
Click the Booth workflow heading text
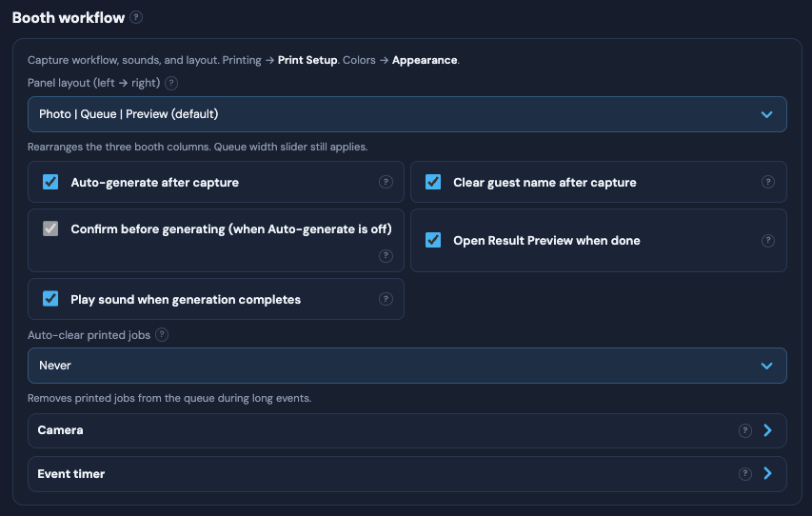(x=69, y=18)
